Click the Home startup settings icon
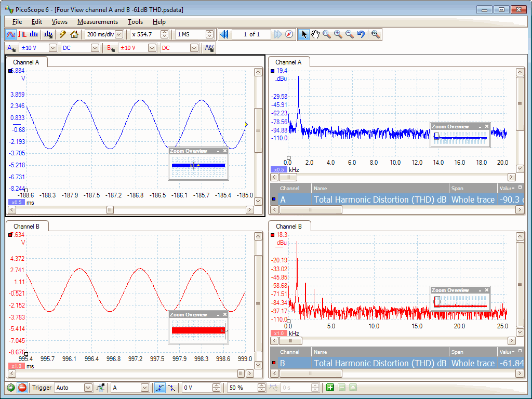 tap(74, 34)
